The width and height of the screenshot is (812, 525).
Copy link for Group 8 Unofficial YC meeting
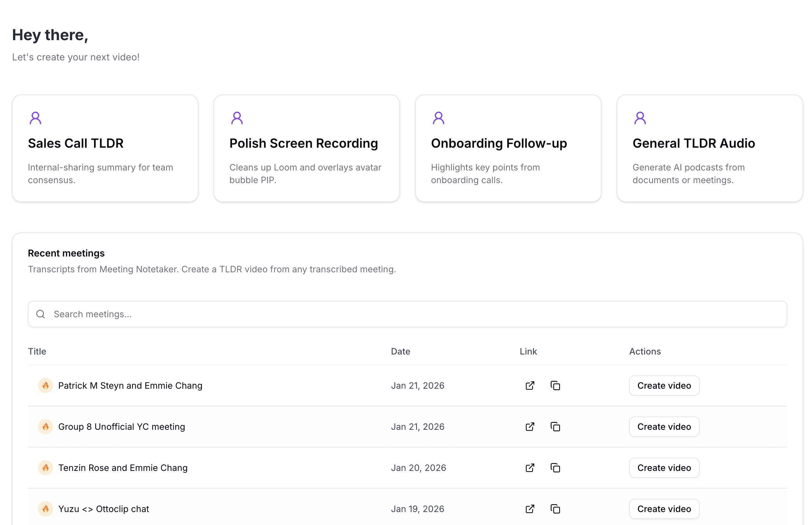[x=555, y=426]
